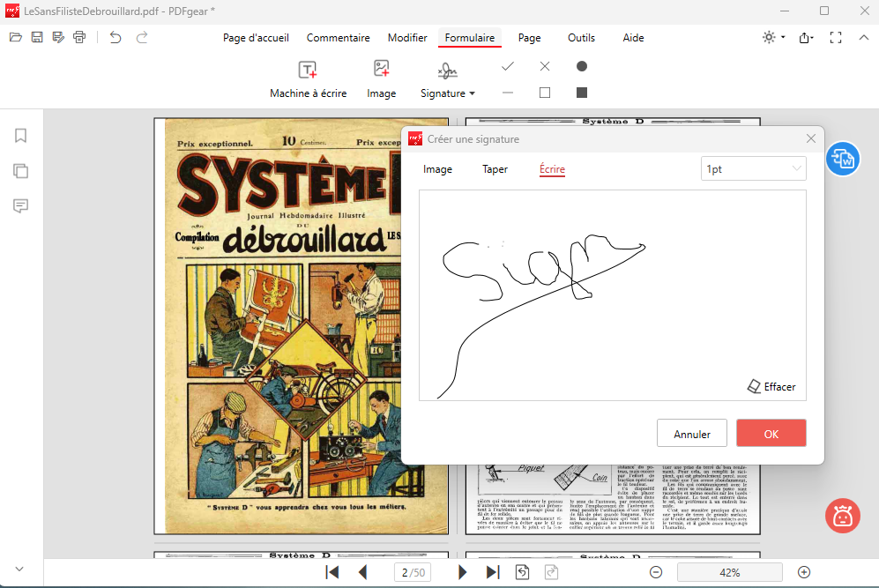Select the Machine à écrire tool
Screen dimensions: 879x588
[308, 79]
